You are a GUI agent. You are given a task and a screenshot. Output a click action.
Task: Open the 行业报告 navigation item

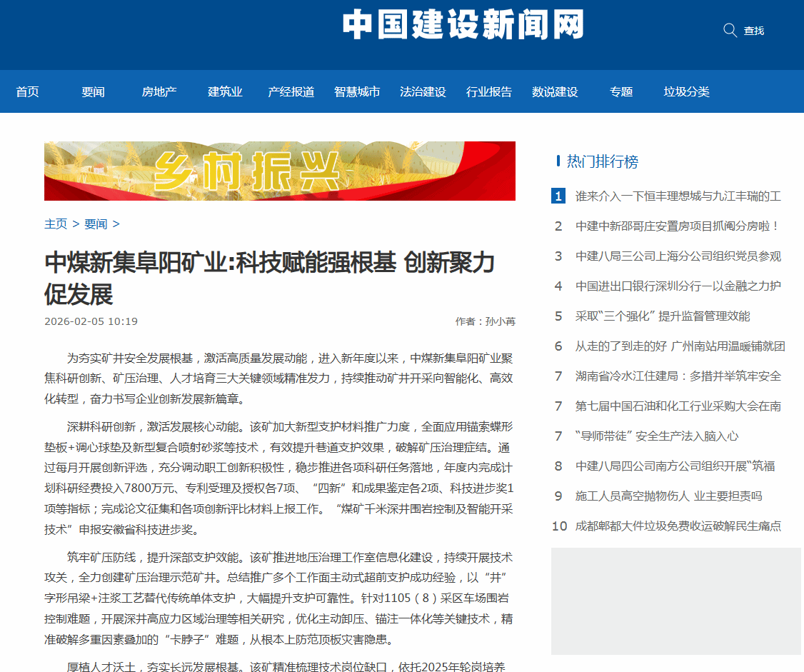tap(489, 92)
